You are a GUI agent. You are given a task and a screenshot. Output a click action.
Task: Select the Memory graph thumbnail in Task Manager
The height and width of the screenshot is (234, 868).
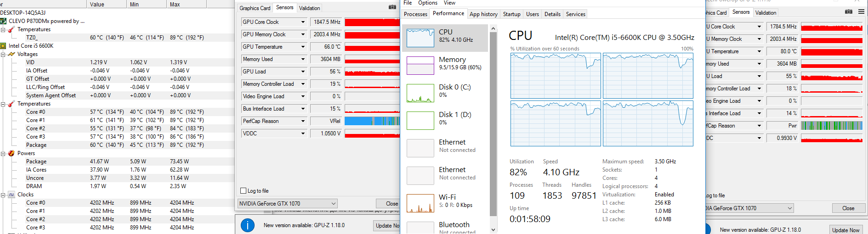coord(420,65)
